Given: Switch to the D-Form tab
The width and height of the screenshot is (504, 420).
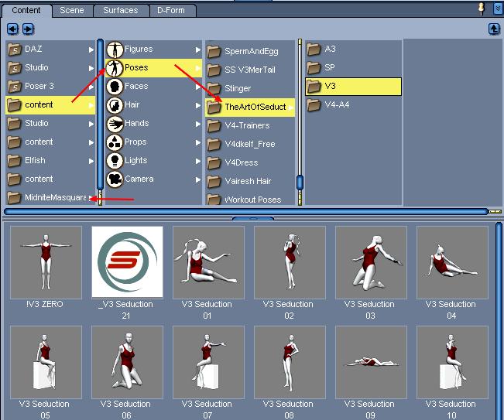Looking at the screenshot, I should [x=171, y=10].
